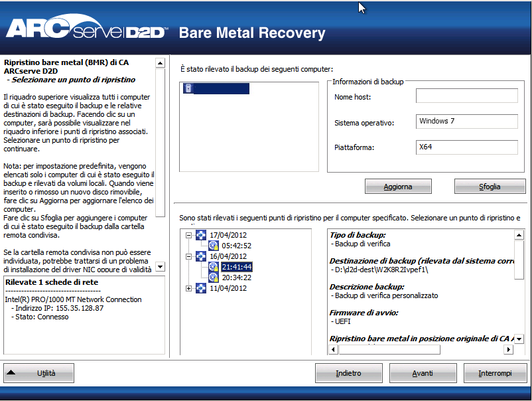The width and height of the screenshot is (532, 401).
Task: Collapse the 17/04/2012 tree node
Action: [189, 235]
